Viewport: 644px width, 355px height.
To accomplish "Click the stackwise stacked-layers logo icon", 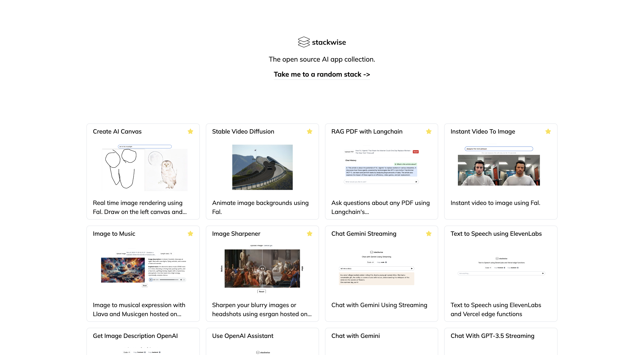I will pos(304,42).
